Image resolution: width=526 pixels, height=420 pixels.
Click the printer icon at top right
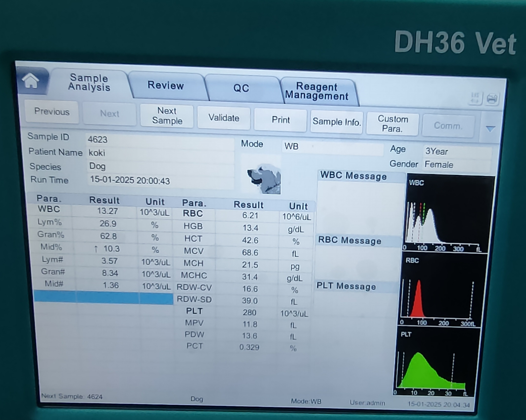click(492, 99)
